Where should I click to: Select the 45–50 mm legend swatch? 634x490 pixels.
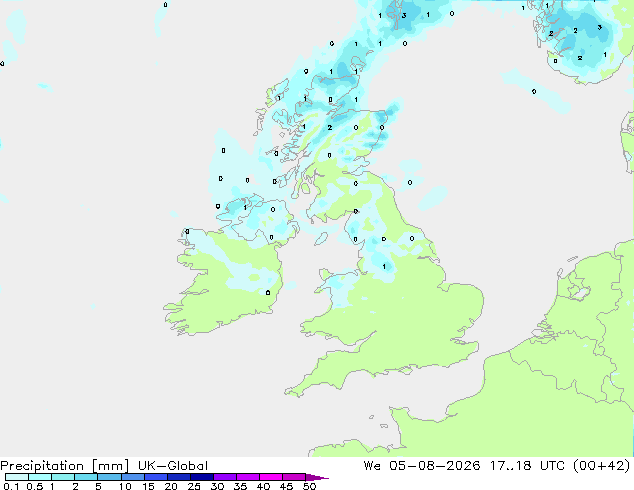coord(294,477)
